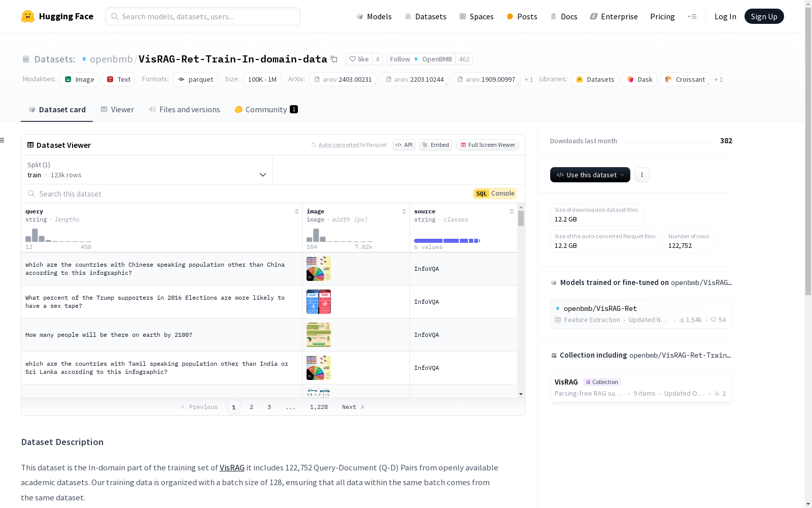Go to Models in top navigation
The image size is (812, 508).
374,16
